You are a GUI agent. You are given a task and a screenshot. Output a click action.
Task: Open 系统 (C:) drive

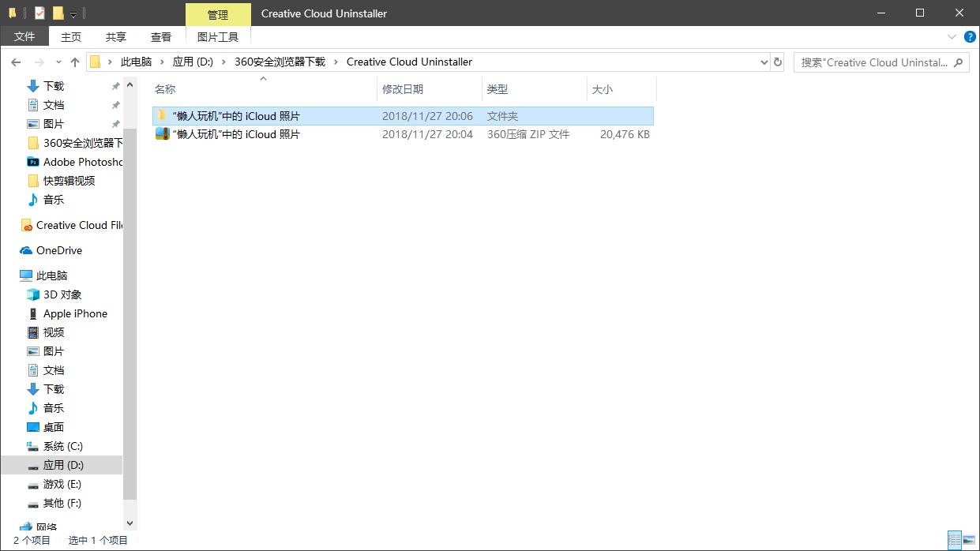point(62,446)
